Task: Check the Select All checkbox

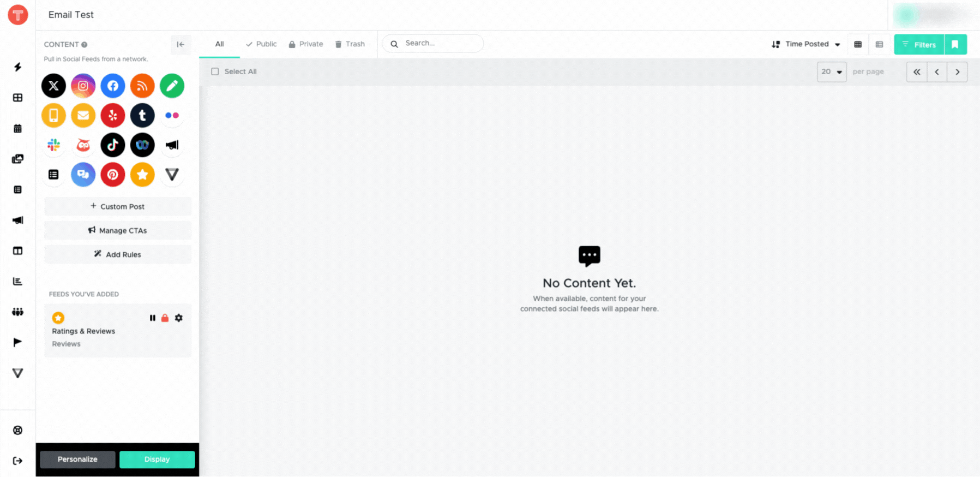Action: 215,71
